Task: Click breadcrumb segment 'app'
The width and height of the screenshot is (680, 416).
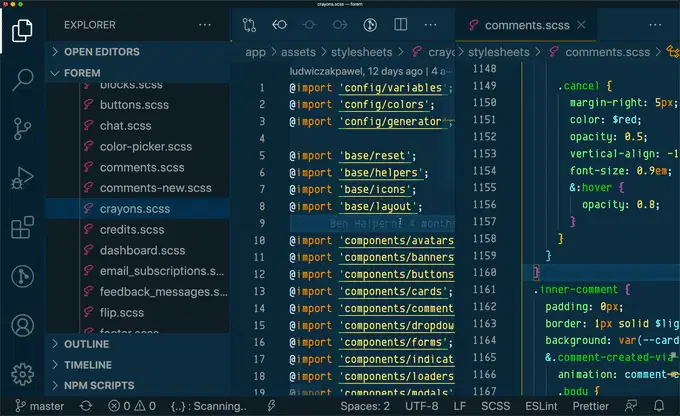Action: (255, 52)
